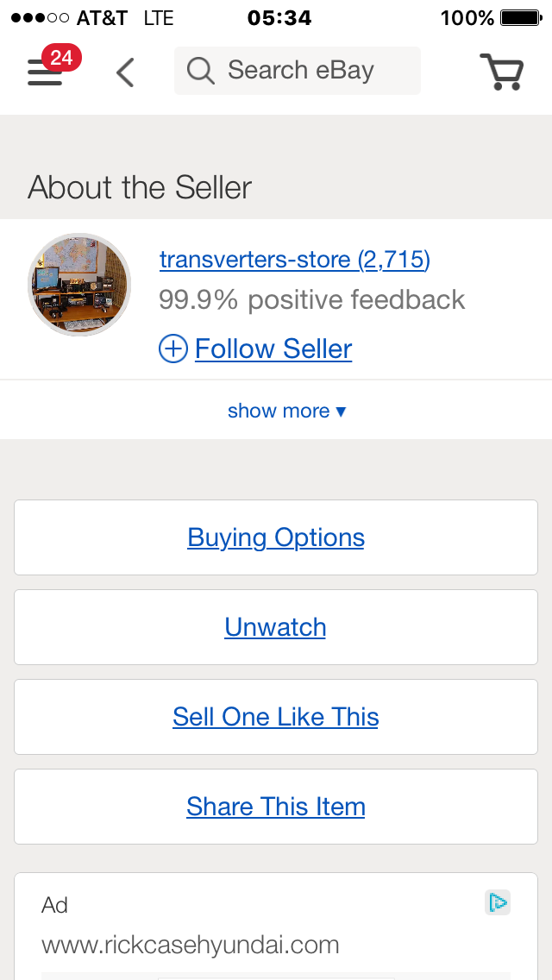View the seller's 2,715 feedback score
The width and height of the screenshot is (552, 980).
(x=394, y=259)
